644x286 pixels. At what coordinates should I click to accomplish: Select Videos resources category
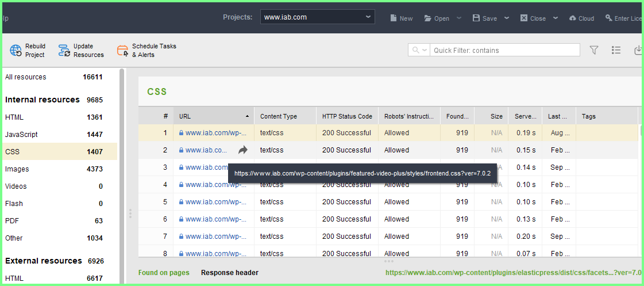60,186
